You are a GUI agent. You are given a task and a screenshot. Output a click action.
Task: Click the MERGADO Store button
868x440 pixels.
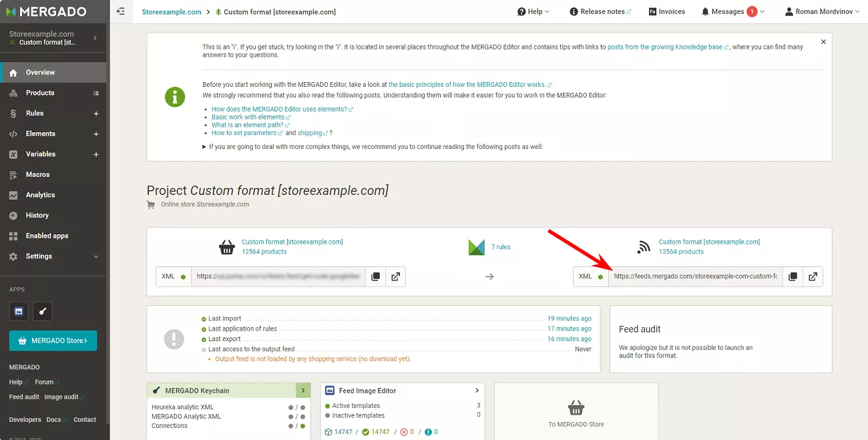53,341
